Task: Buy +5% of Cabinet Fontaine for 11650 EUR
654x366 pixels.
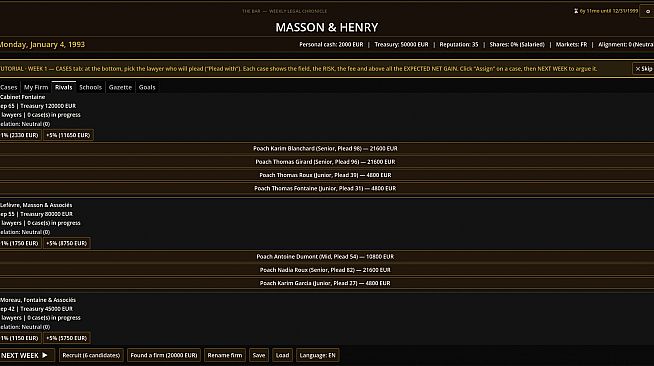Action: pos(68,135)
